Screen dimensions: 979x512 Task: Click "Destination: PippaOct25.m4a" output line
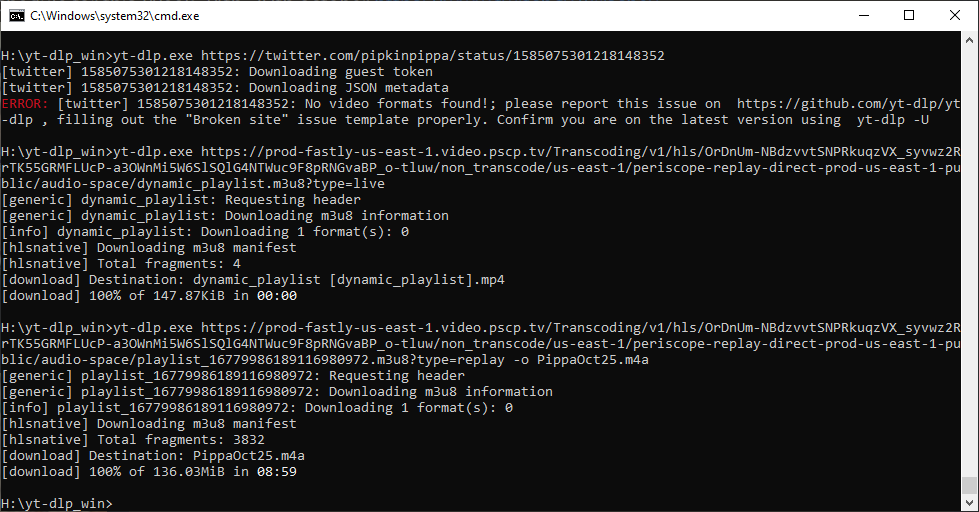[153, 455]
